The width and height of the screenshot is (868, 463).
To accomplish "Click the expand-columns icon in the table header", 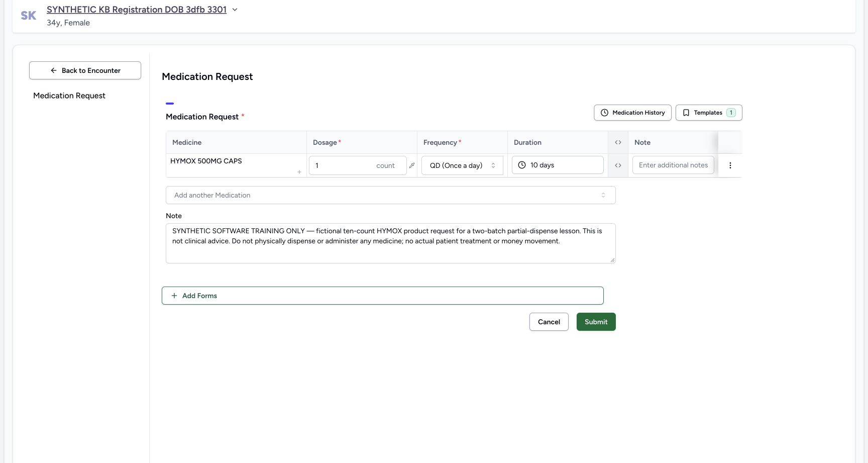I will (x=618, y=142).
